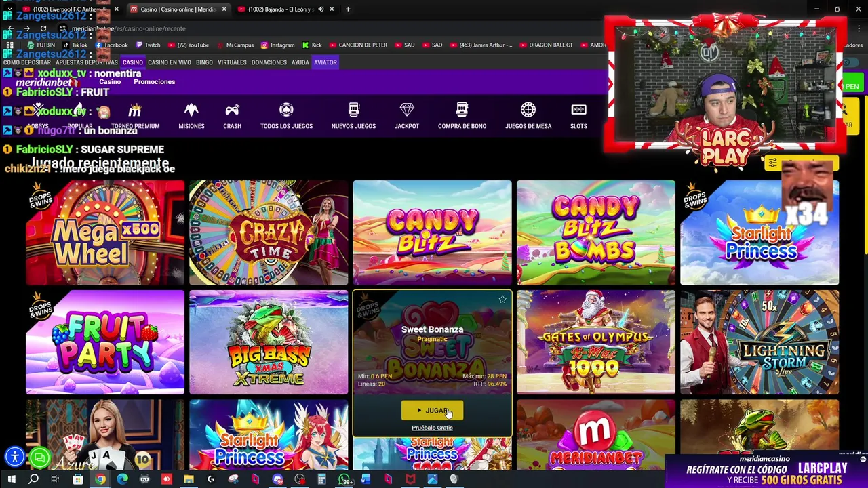Select the Casino En Vivo menu item
This screenshot has height=488, width=868.
(170, 62)
